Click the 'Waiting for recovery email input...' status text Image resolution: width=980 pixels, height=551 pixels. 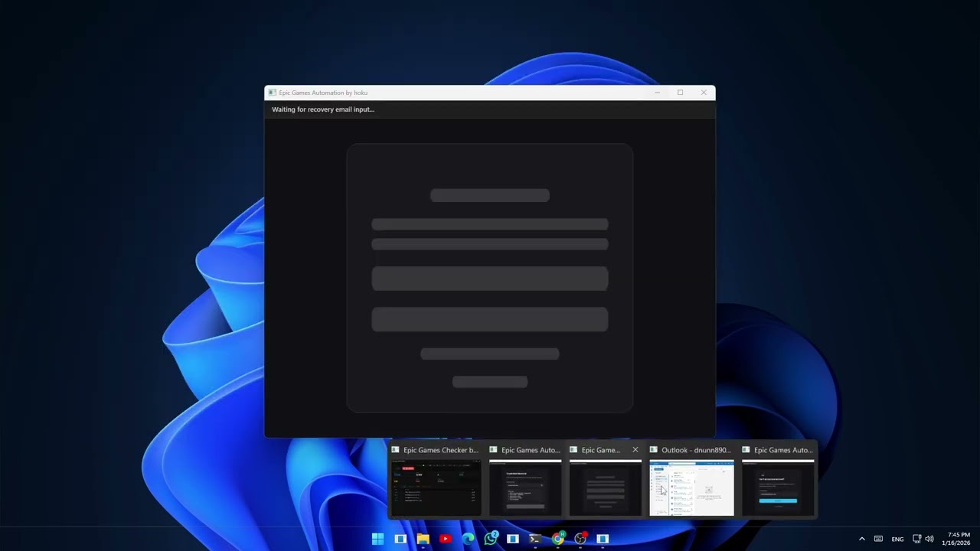323,109
